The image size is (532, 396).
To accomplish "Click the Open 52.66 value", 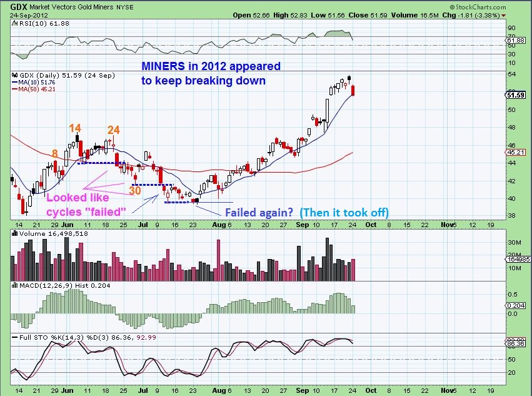I will pyautogui.click(x=251, y=15).
